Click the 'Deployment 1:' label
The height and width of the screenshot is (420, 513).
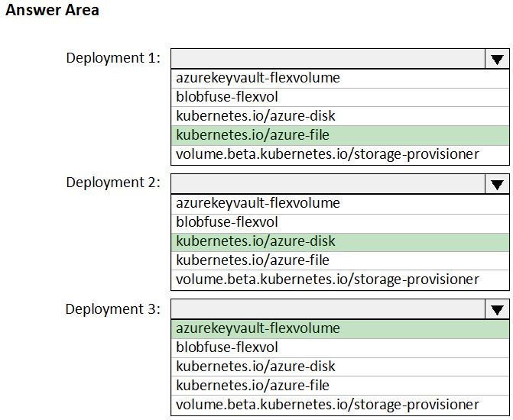tap(113, 58)
